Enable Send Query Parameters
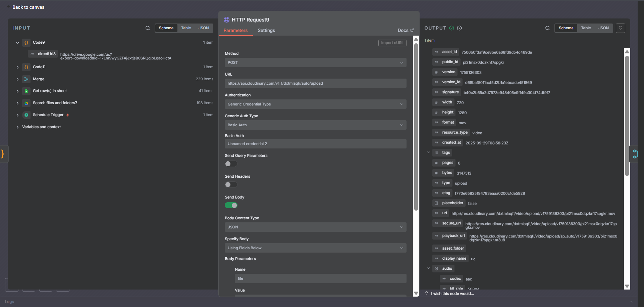Screen dimensions: 644x307 pos(231,164)
